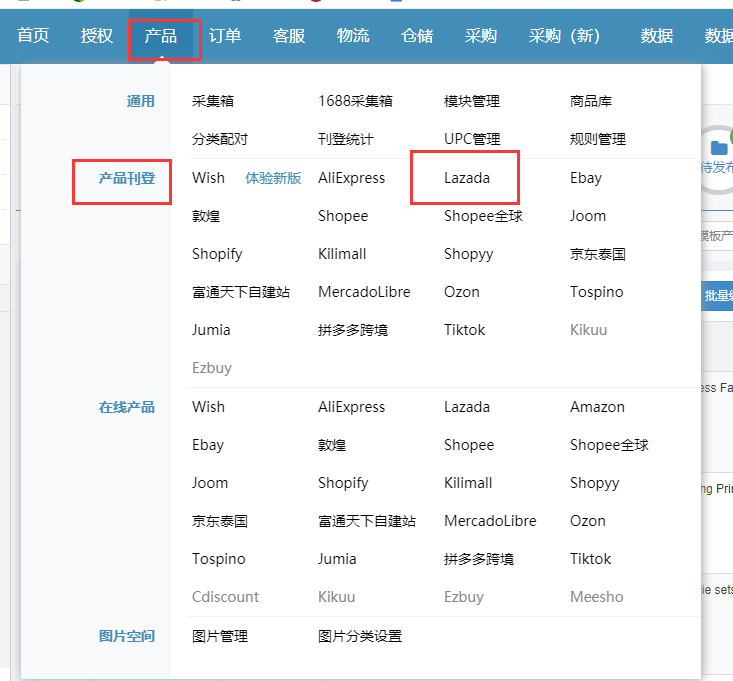This screenshot has width=733, height=681.
Task: Open 拼多多跨境 under 产品刊登
Action: (353, 330)
